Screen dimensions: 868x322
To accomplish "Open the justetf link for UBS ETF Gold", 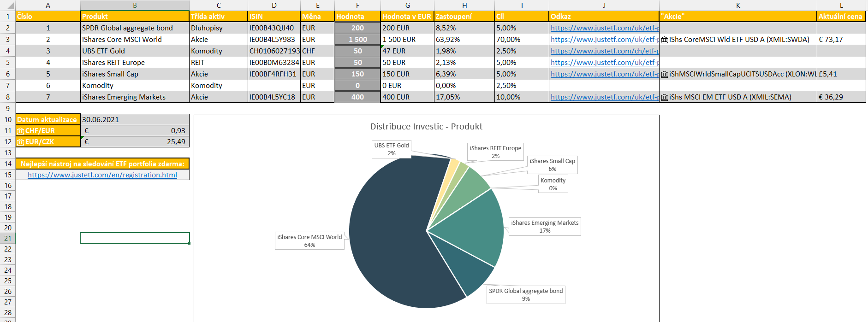I will [x=605, y=51].
